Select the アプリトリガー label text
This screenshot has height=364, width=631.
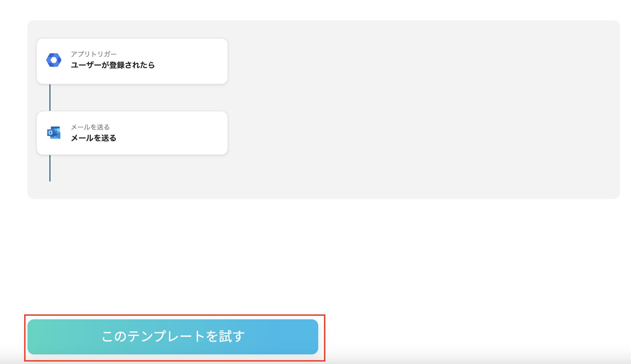coord(93,54)
